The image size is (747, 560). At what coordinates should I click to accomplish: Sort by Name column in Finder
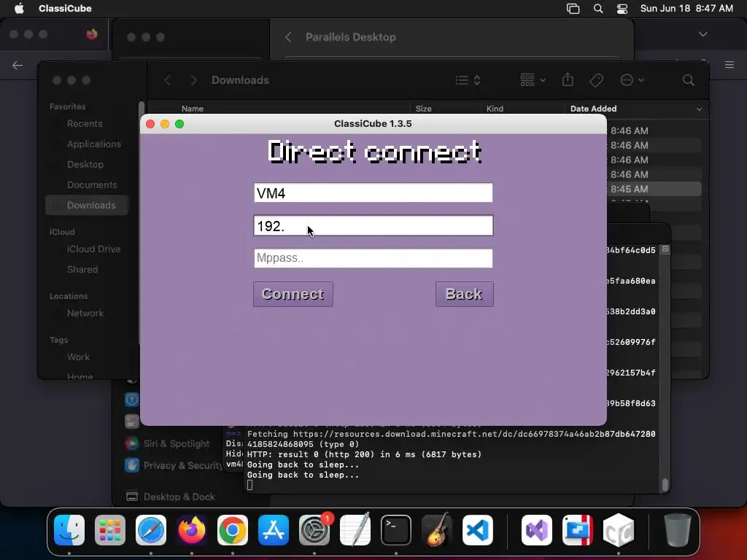[193, 109]
